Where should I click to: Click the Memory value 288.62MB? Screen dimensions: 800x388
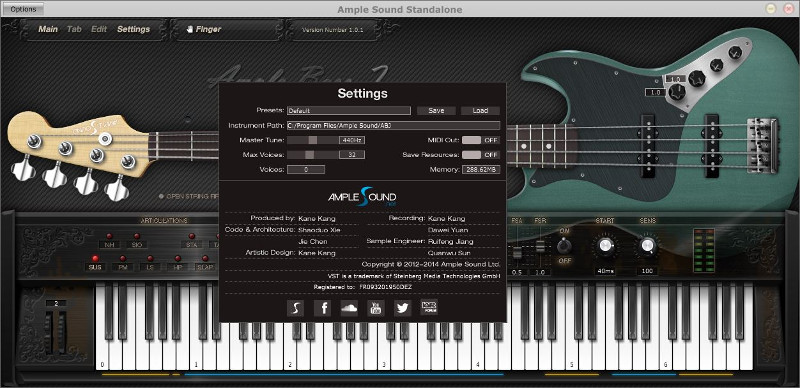[x=481, y=169]
